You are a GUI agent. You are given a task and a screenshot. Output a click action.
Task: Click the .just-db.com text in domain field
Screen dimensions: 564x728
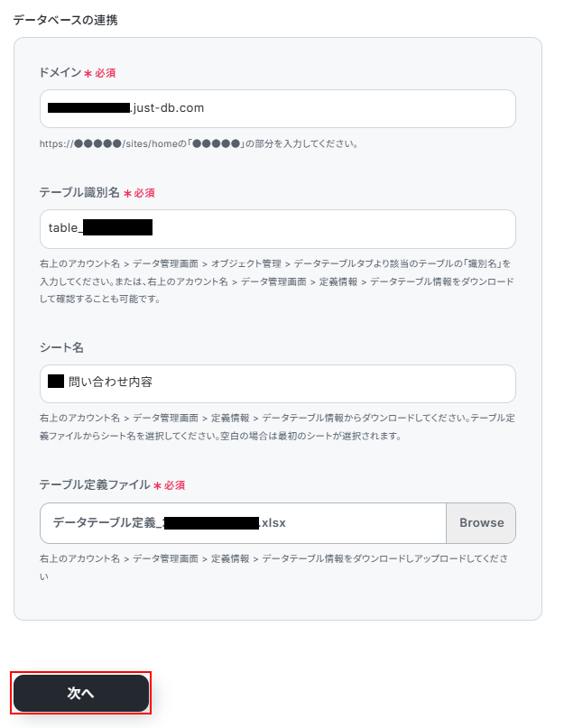tap(168, 108)
